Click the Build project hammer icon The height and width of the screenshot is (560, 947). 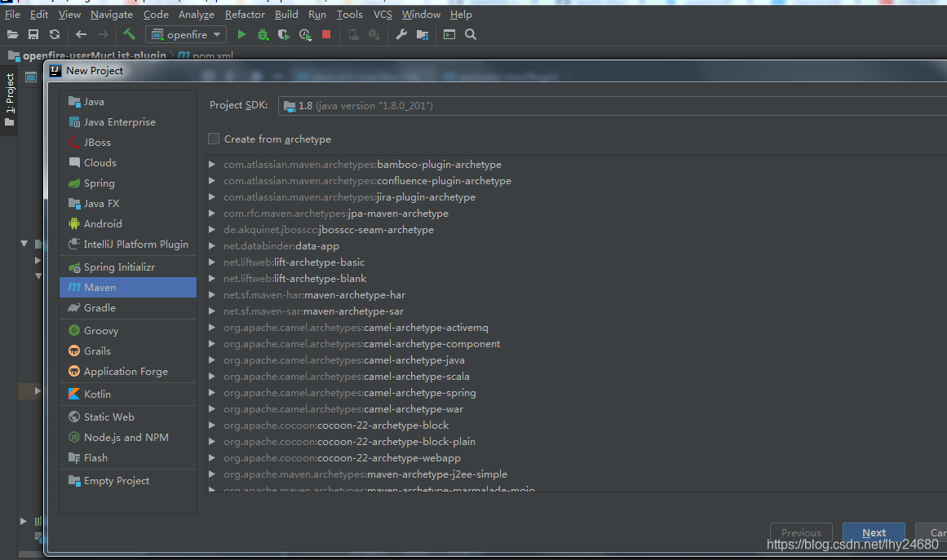tap(129, 34)
